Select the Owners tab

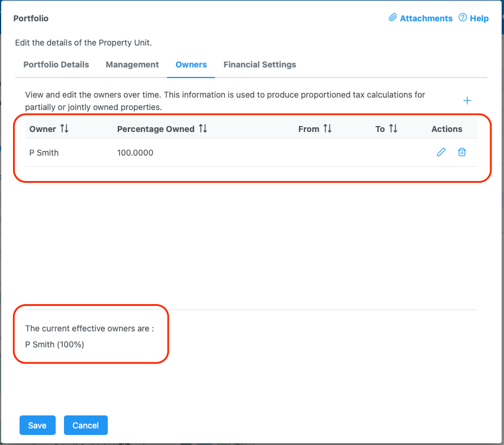click(191, 65)
